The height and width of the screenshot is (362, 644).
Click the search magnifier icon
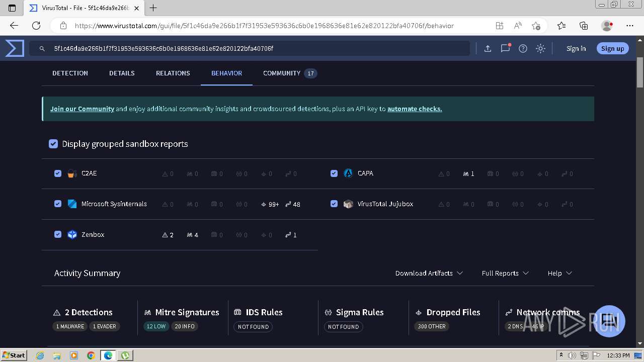(x=42, y=49)
